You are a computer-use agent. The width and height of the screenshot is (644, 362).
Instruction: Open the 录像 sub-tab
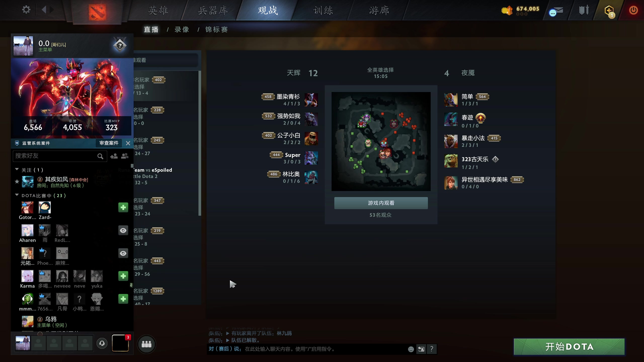[x=182, y=29]
